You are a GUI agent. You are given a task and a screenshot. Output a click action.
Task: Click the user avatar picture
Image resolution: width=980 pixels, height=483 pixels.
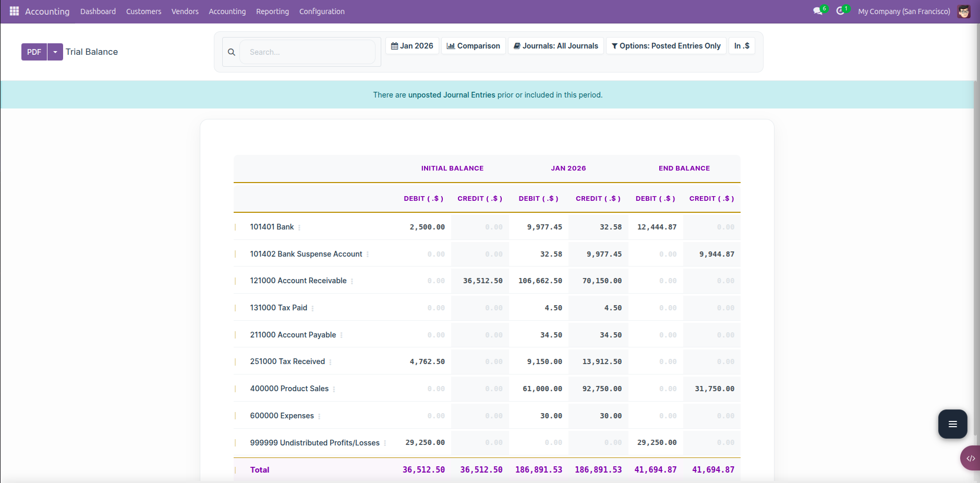964,11
